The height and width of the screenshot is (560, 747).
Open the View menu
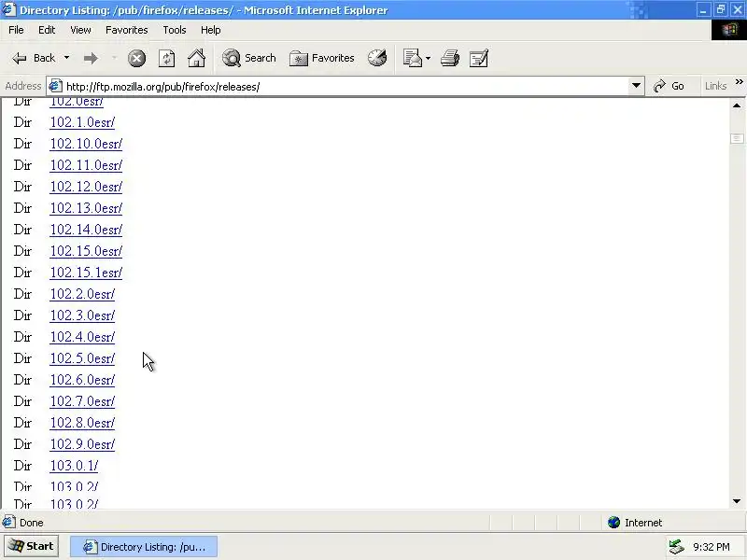point(80,30)
